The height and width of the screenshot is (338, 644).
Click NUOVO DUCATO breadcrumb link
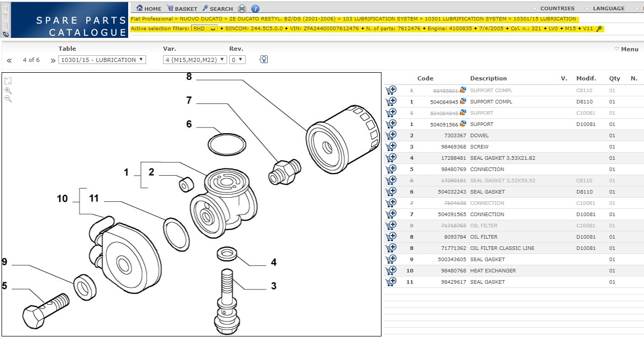(x=201, y=19)
